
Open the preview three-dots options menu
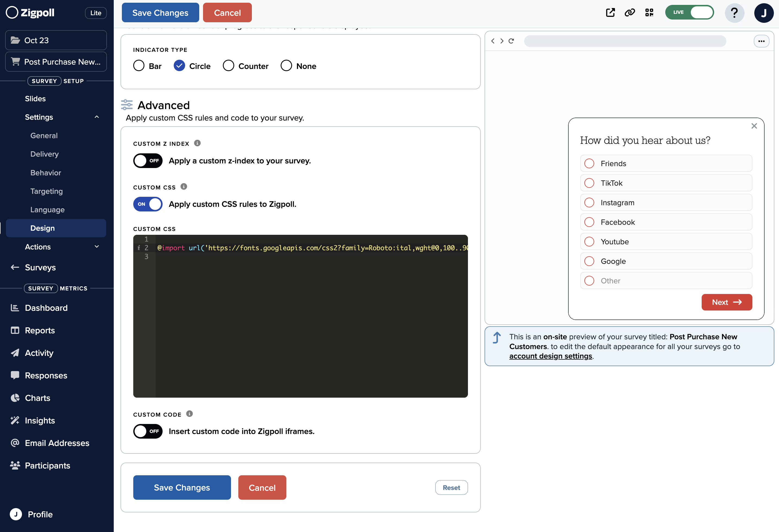761,41
